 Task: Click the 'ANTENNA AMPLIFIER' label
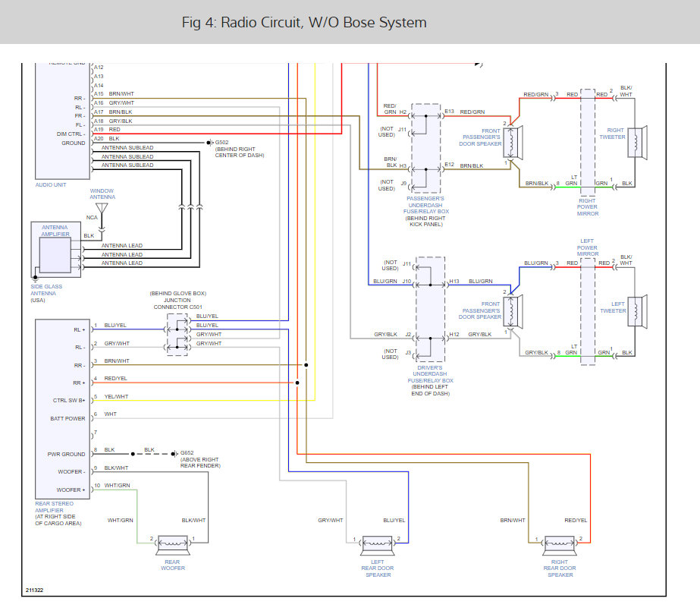coord(55,231)
